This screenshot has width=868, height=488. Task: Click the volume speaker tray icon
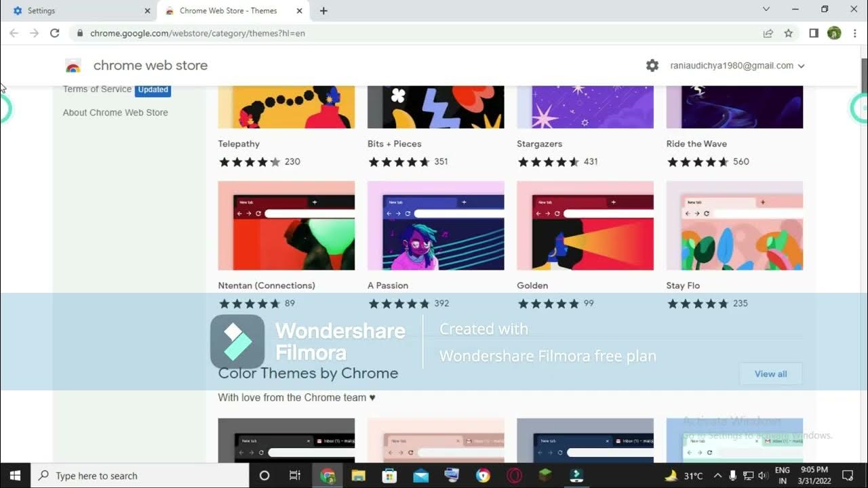[x=763, y=475]
